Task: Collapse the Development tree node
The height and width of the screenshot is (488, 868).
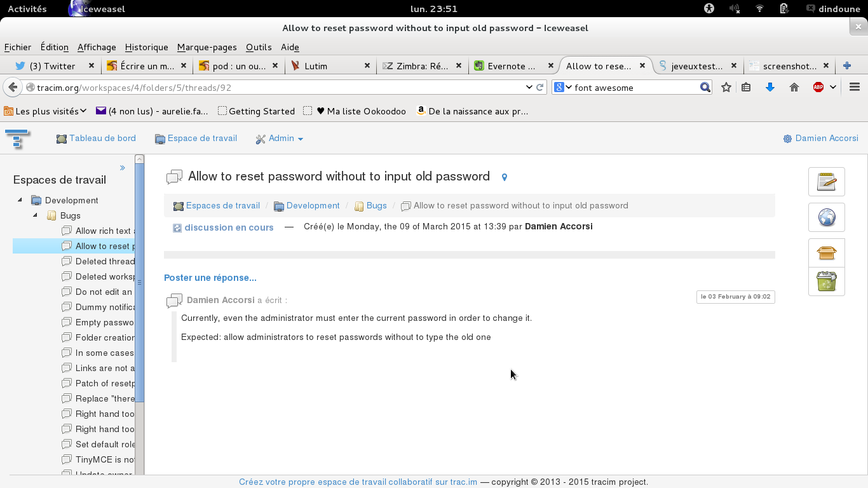Action: 20,200
